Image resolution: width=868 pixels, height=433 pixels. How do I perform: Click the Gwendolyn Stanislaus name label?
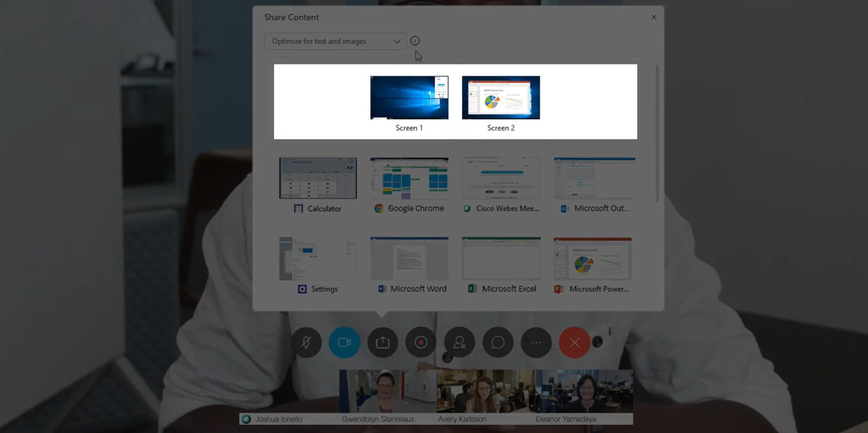click(x=378, y=419)
